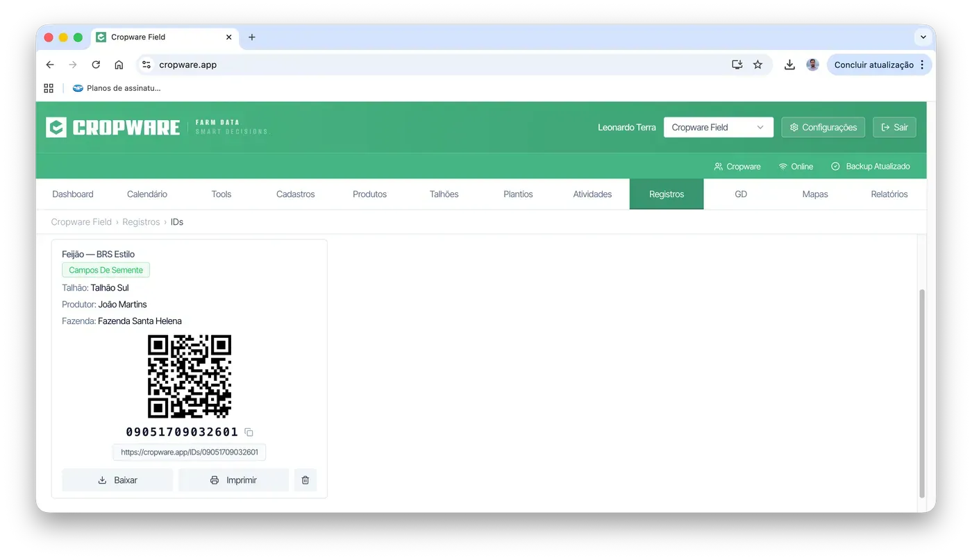This screenshot has height=560, width=972.
Task: Reload the cropware.app page
Action: 96,65
